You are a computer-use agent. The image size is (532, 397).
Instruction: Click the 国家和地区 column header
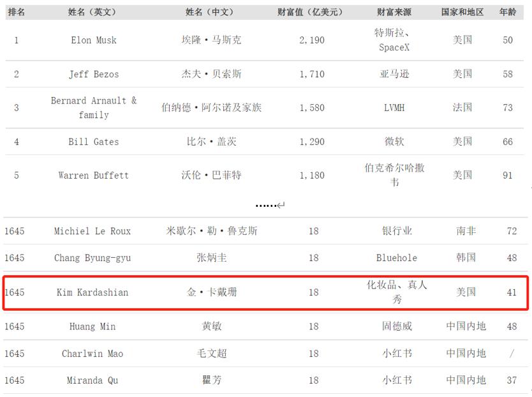coord(462,12)
